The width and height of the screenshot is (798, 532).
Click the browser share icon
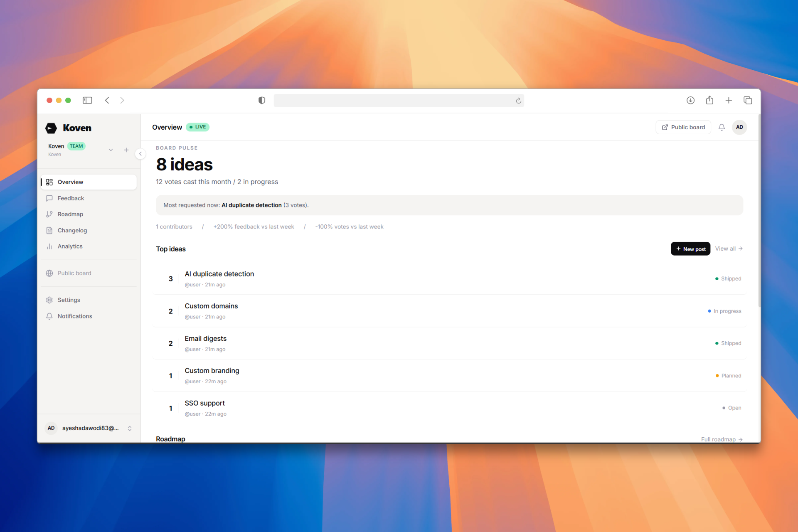pos(709,100)
